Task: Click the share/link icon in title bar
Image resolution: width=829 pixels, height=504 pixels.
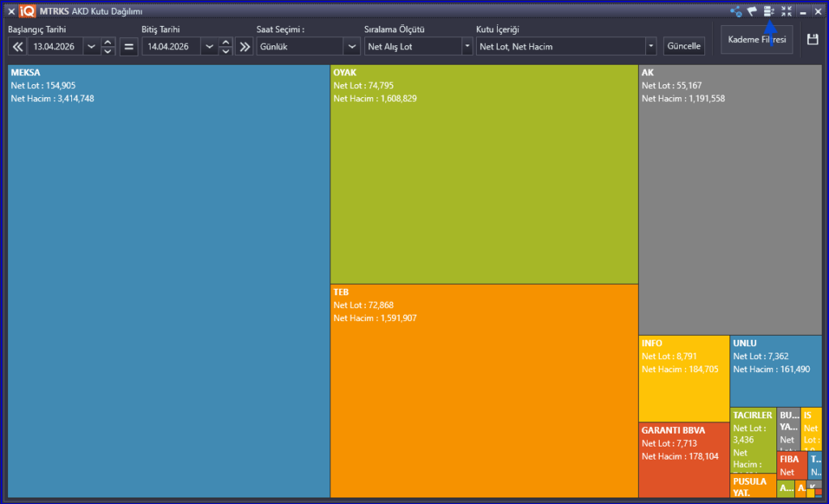Action: pos(736,11)
